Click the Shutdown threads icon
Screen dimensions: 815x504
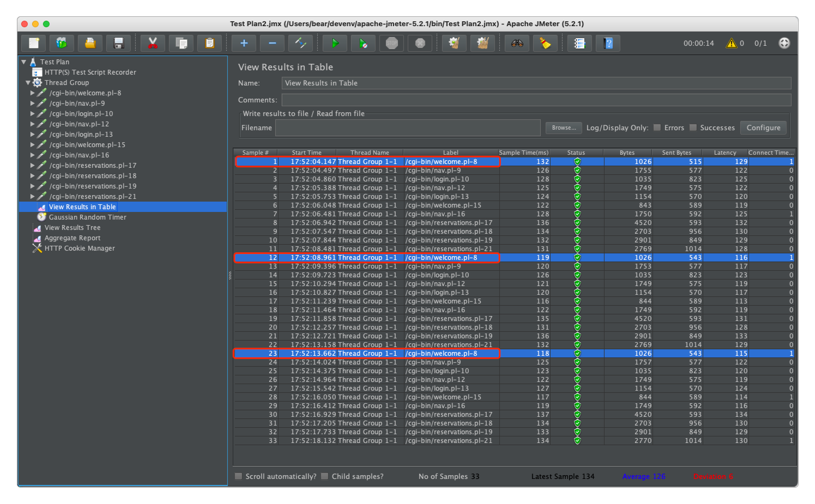pos(420,43)
